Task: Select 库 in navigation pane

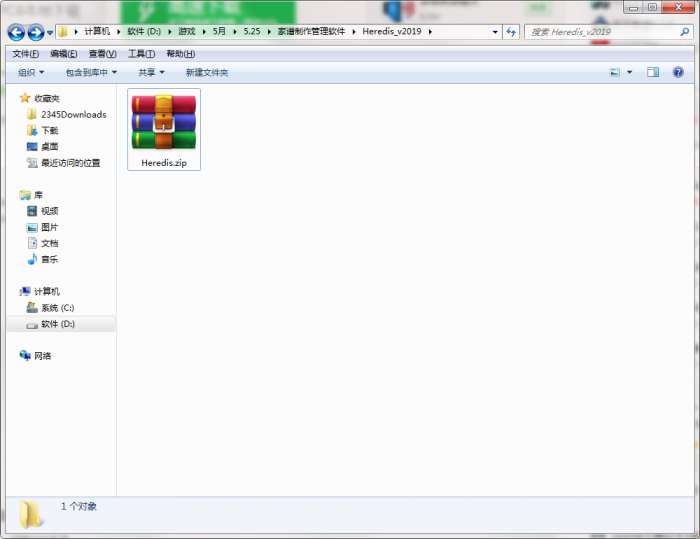Action: pyautogui.click(x=38, y=195)
